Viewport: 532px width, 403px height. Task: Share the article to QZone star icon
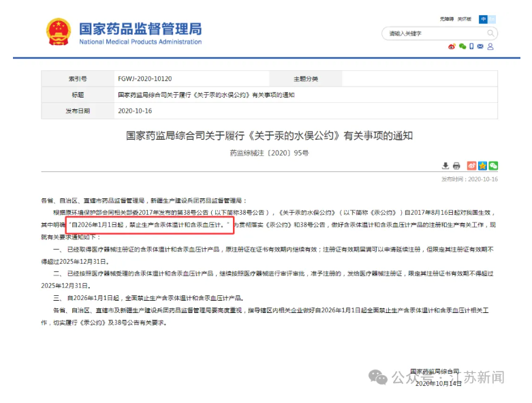[x=482, y=166]
